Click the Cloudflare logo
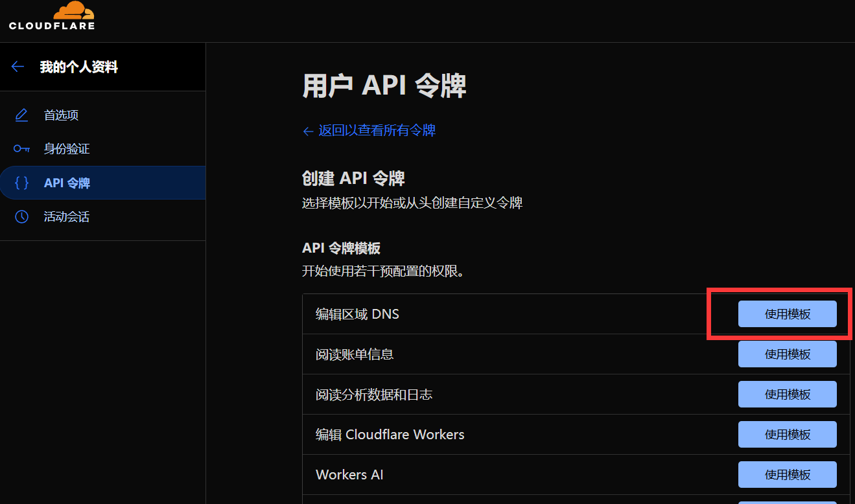Viewport: 855px width, 504px height. point(52,16)
